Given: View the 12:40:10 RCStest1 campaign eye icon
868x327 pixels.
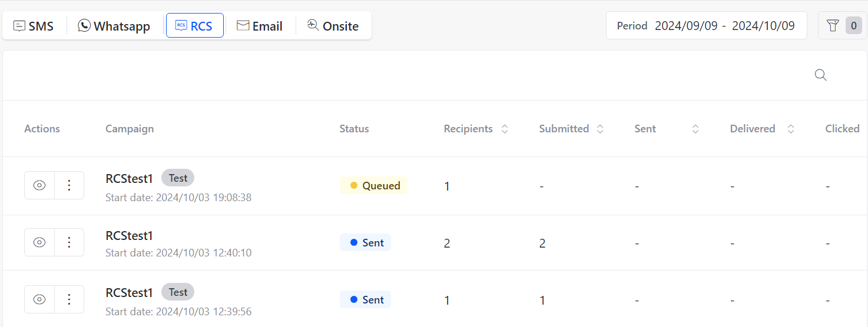Looking at the screenshot, I should pyautogui.click(x=39, y=242).
